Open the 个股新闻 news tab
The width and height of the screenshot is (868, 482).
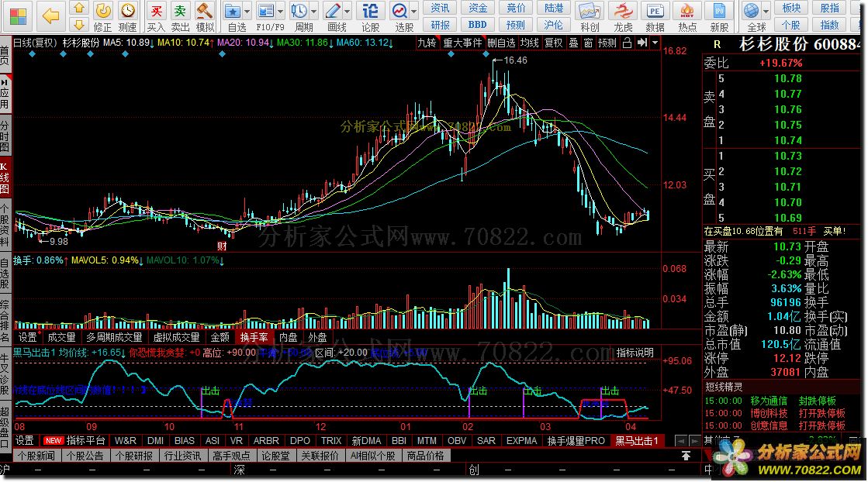[36, 456]
